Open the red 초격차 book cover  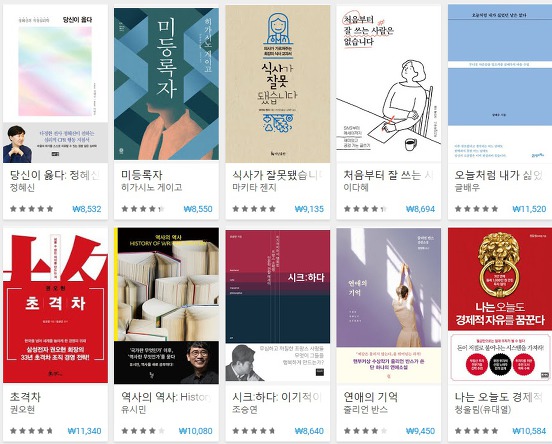click(x=55, y=306)
